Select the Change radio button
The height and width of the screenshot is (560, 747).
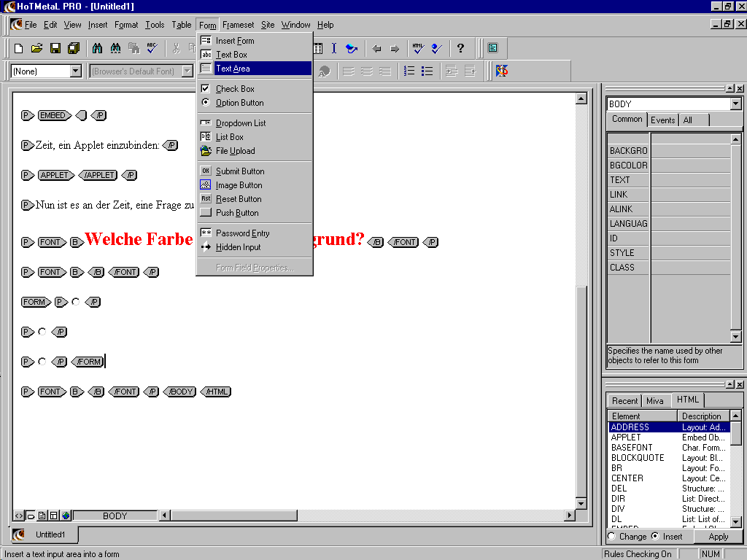[611, 536]
